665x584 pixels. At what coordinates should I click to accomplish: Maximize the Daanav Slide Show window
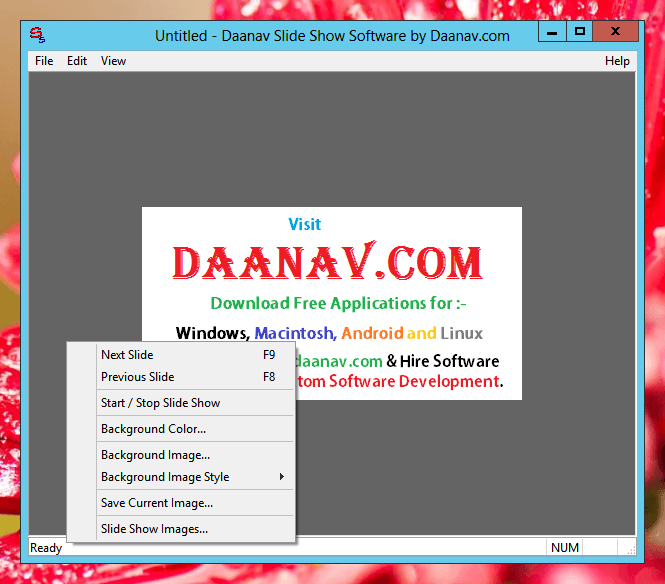[579, 32]
